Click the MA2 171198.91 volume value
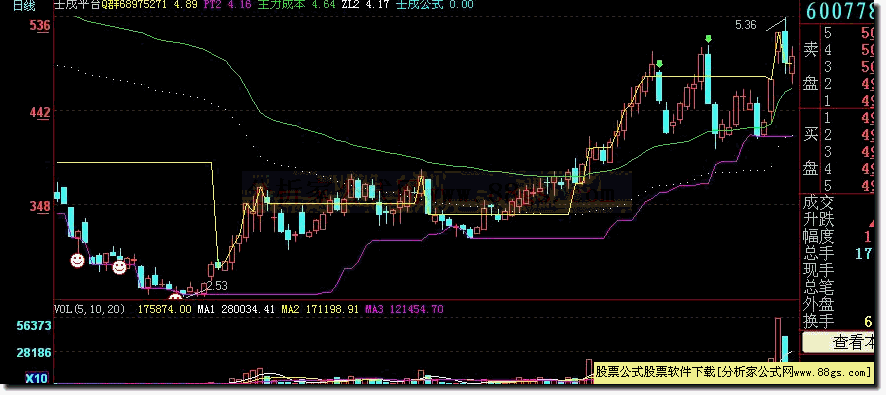The image size is (886, 395). click(320, 309)
